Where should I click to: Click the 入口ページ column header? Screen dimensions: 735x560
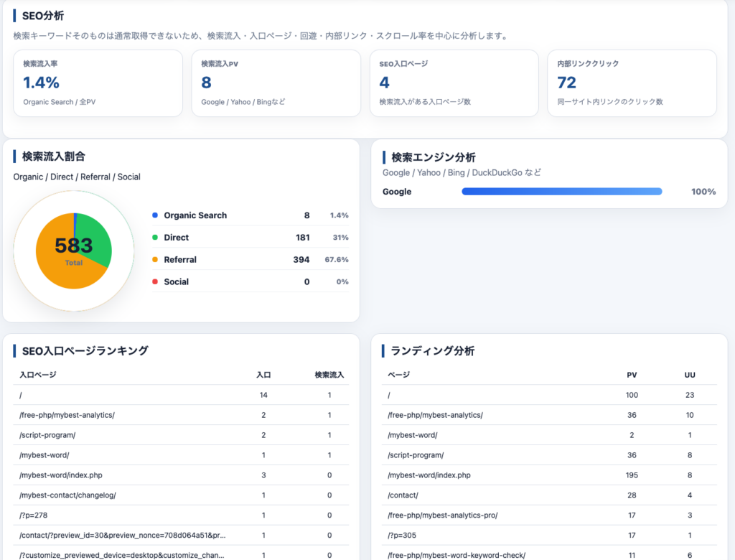coord(38,375)
